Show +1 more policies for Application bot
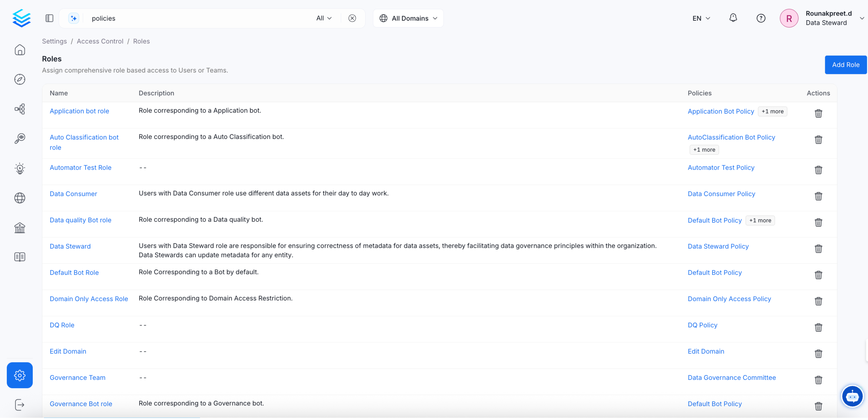Image resolution: width=868 pixels, height=420 pixels. tap(772, 111)
